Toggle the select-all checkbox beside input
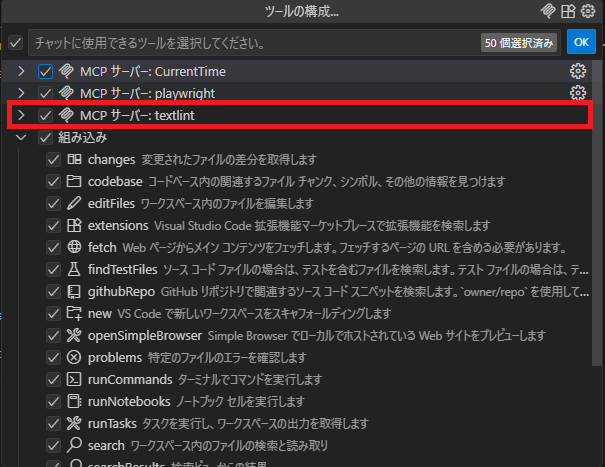The image size is (605, 467). pyautogui.click(x=15, y=42)
